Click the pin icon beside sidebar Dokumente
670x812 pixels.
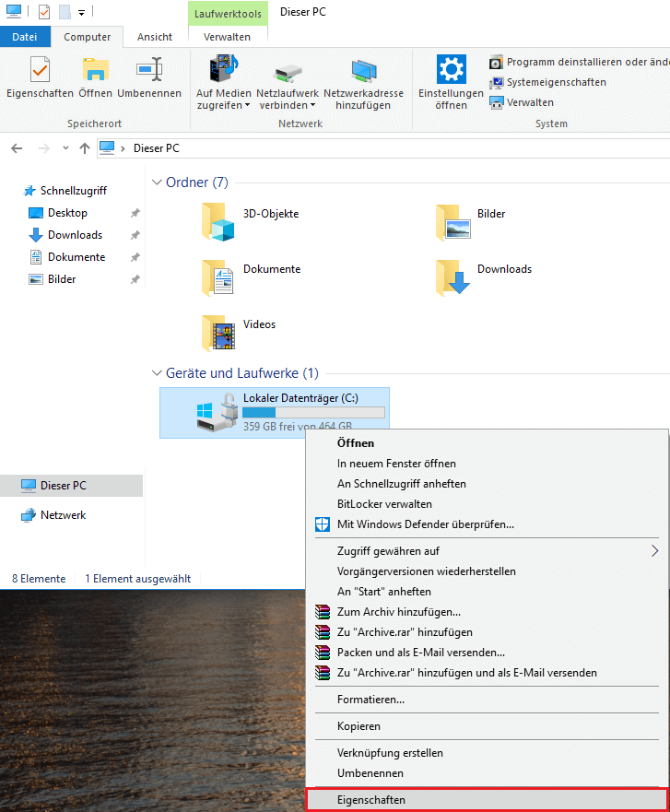pos(135,257)
